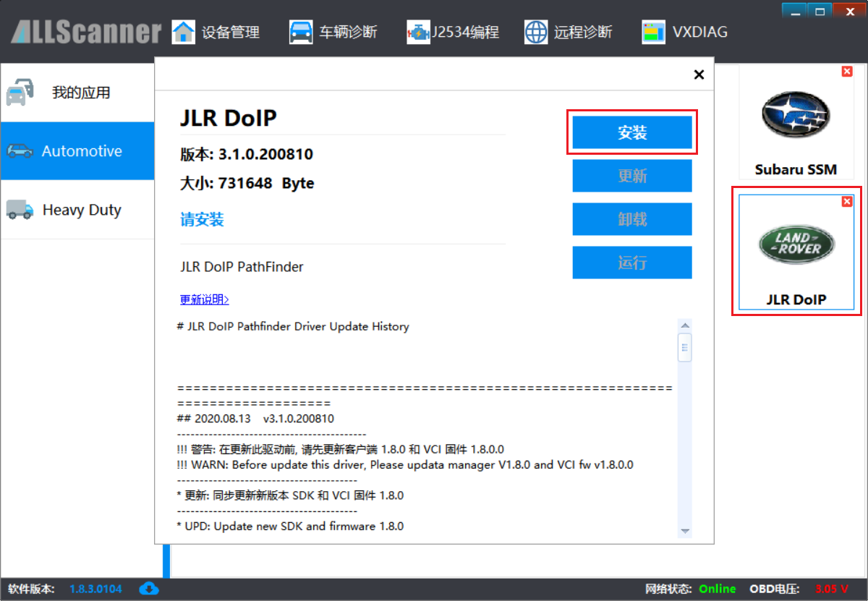Image resolution: width=868 pixels, height=601 pixels.
Task: Click the update log scrollbar thumb
Action: pyautogui.click(x=684, y=346)
